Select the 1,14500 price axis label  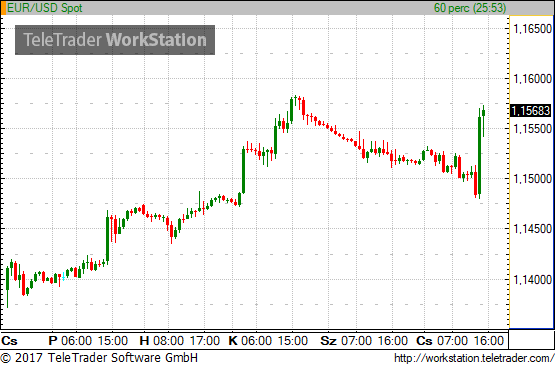pyautogui.click(x=532, y=229)
